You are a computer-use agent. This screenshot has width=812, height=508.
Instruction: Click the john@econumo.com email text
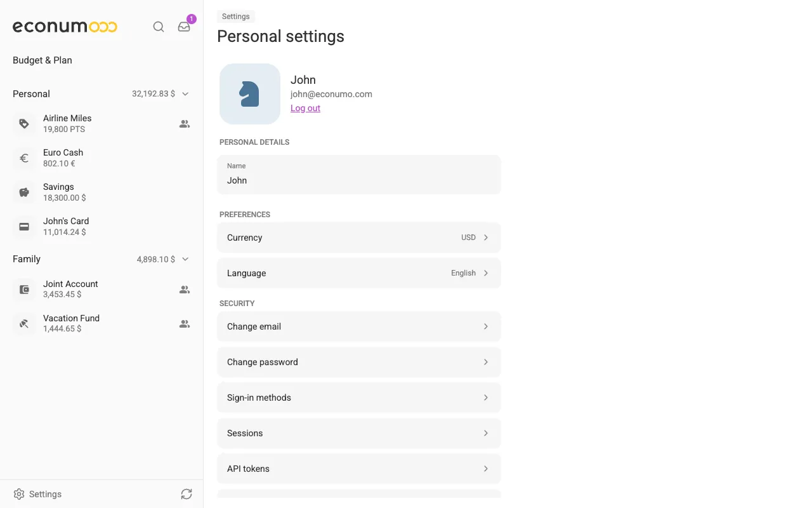(x=331, y=94)
